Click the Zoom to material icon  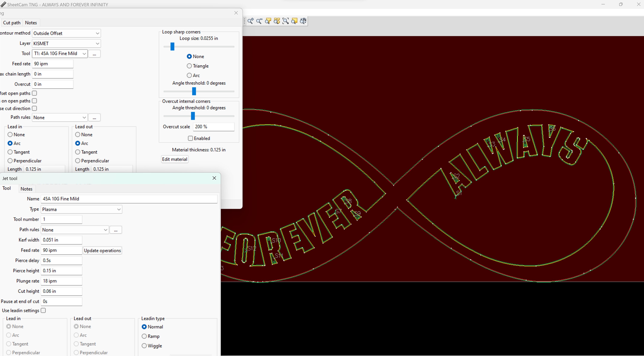(294, 21)
